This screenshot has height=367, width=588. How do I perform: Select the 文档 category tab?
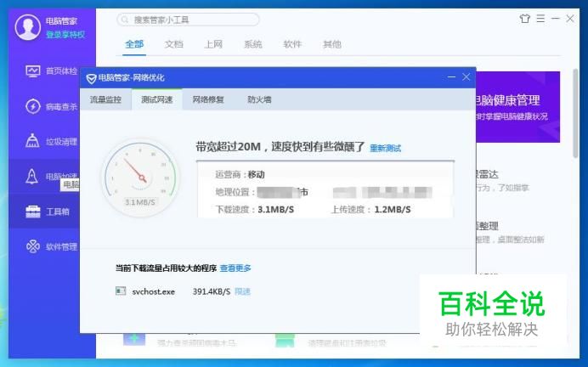174,44
